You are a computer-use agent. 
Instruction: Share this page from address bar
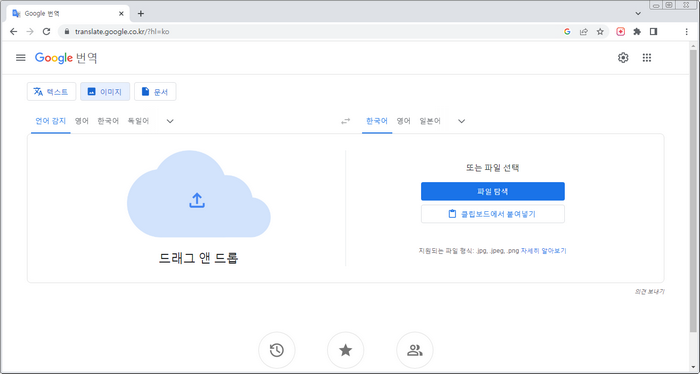click(x=583, y=31)
